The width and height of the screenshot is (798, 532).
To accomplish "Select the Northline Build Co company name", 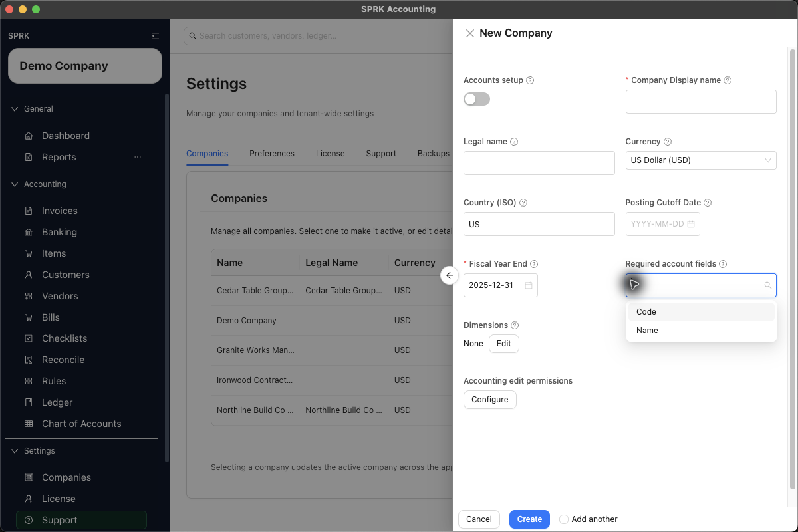I will pos(255,410).
